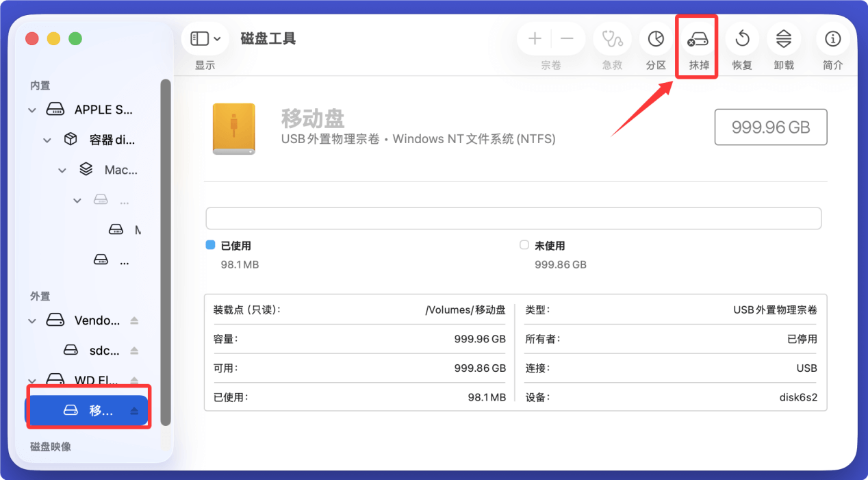This screenshot has height=480, width=868.
Task: Click the add volume plus icon
Action: 534,39
